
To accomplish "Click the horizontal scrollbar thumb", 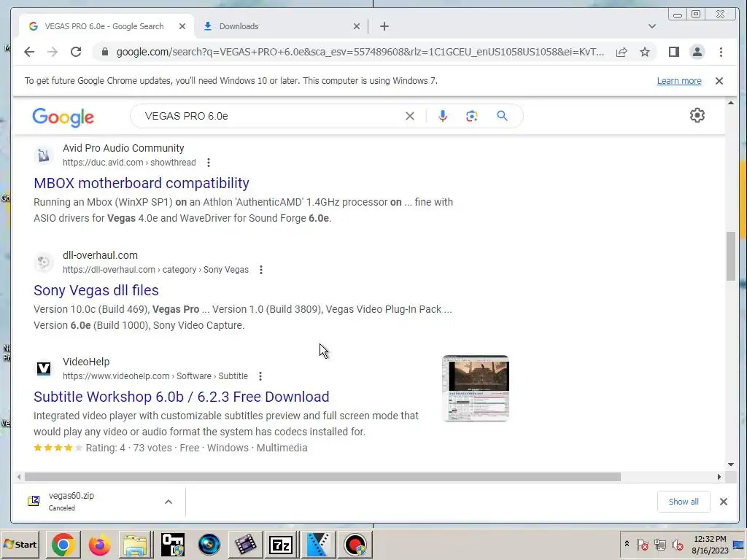I will (x=322, y=477).
